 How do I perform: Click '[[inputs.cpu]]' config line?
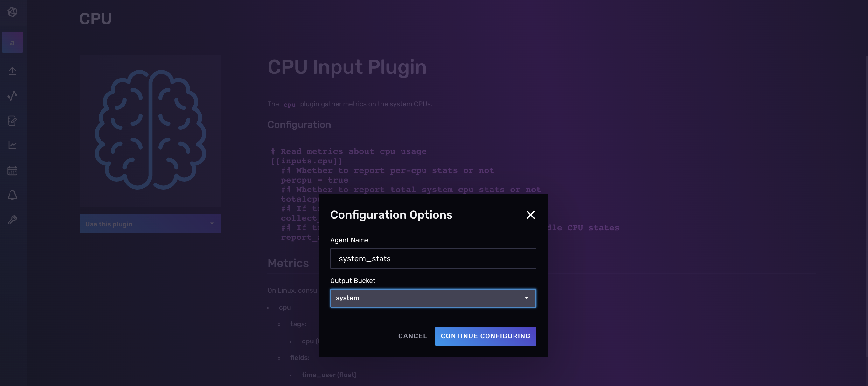[x=307, y=161]
